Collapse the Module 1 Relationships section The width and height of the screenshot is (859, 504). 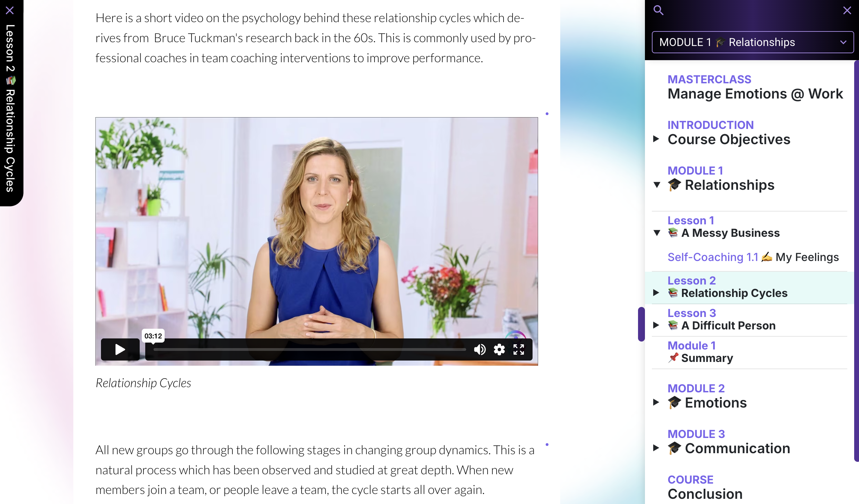pyautogui.click(x=657, y=185)
